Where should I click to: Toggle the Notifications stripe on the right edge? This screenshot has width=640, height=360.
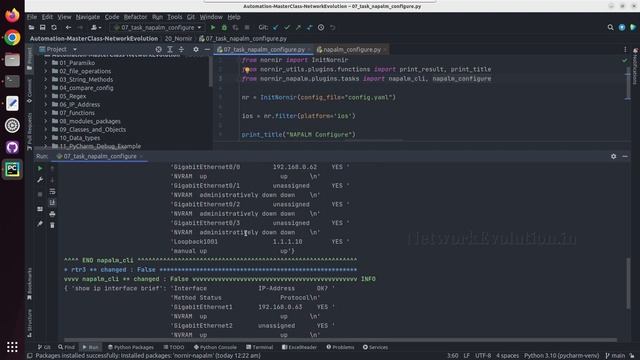pyautogui.click(x=635, y=66)
